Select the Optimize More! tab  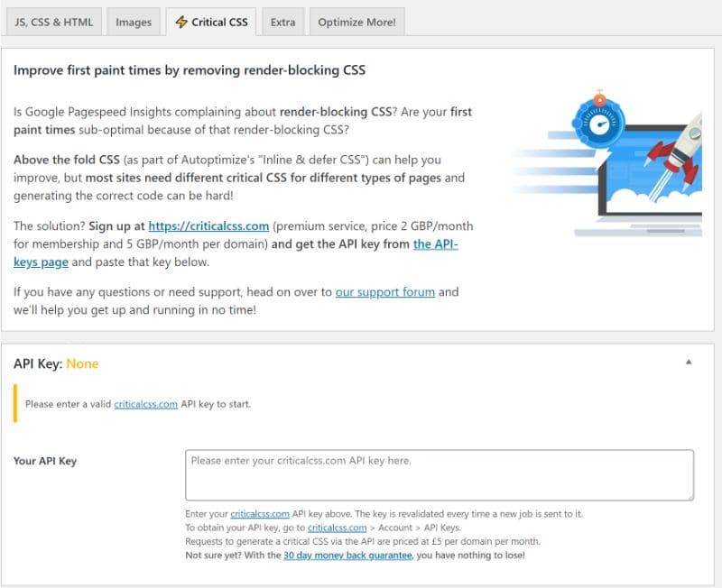[356, 22]
